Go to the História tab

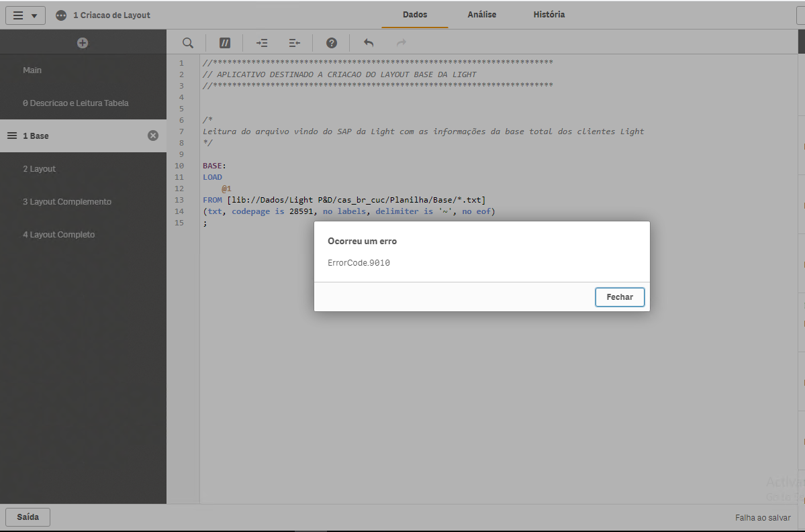[x=549, y=15]
